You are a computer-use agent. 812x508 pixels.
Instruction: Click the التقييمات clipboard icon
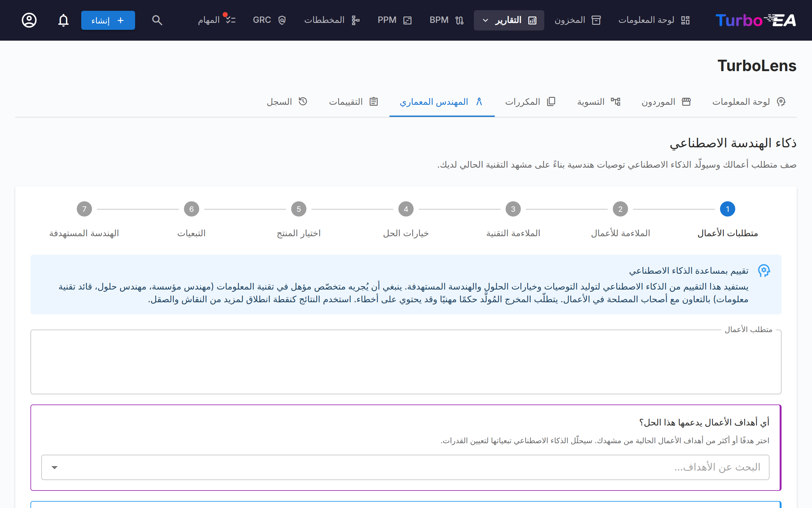pyautogui.click(x=373, y=102)
